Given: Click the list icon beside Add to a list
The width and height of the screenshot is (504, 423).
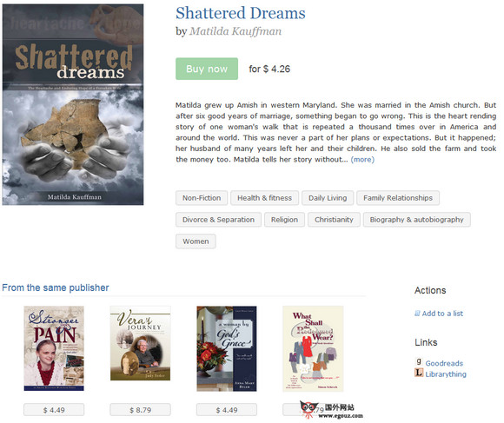Looking at the screenshot, I should [x=417, y=314].
